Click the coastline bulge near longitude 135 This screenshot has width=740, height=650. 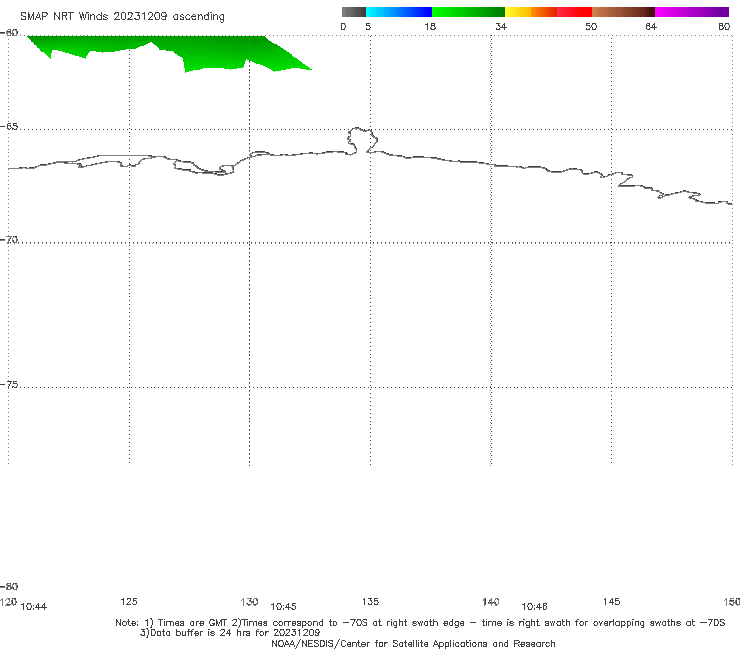(x=362, y=140)
